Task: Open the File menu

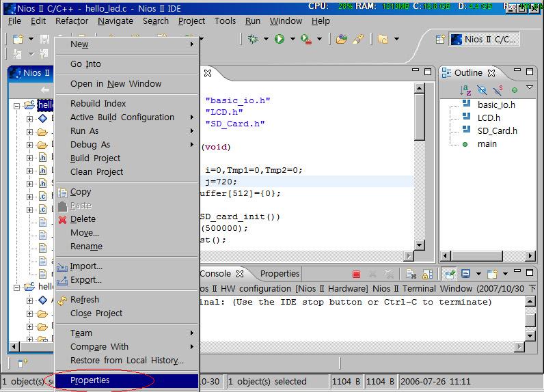Action: pyautogui.click(x=14, y=21)
